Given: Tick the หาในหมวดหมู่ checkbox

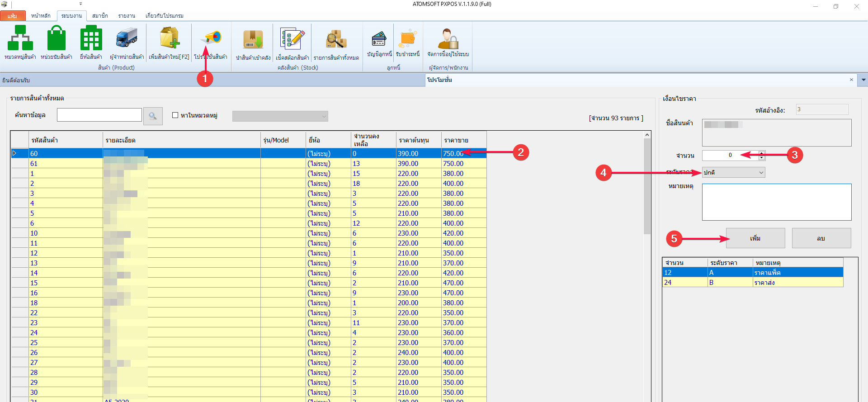Looking at the screenshot, I should pos(175,115).
